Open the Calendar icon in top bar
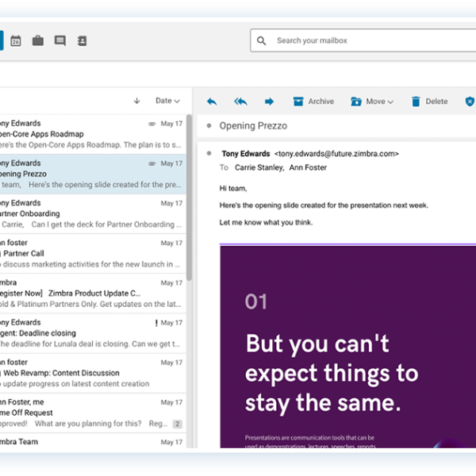 [x=16, y=40]
